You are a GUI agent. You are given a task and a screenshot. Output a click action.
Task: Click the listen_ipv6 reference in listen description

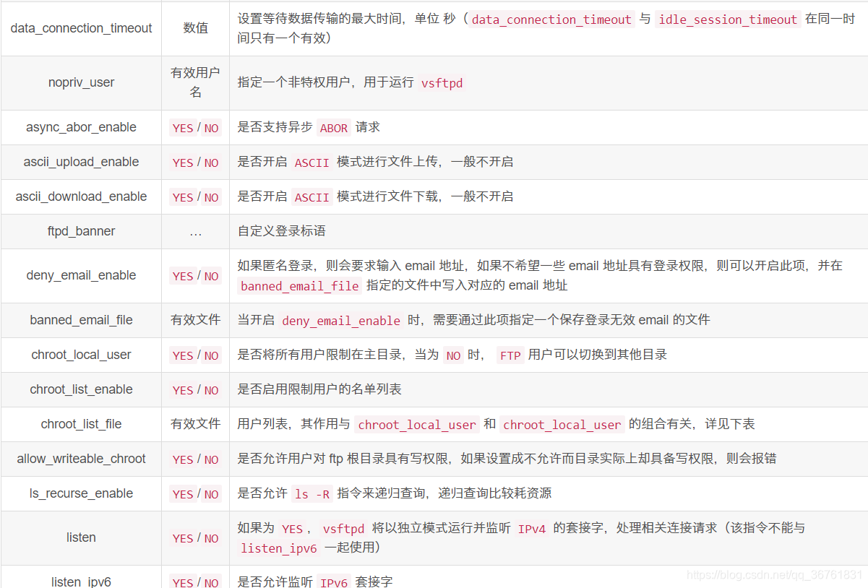(x=278, y=548)
